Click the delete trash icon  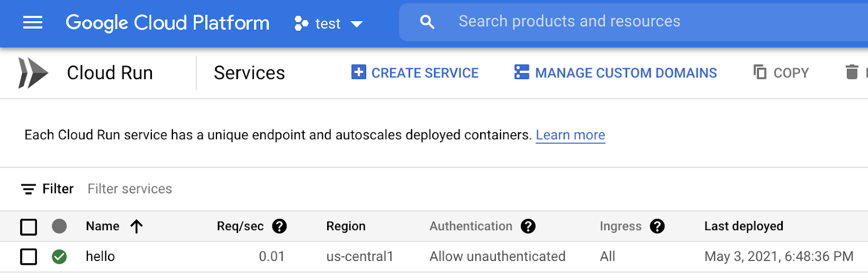(852, 72)
